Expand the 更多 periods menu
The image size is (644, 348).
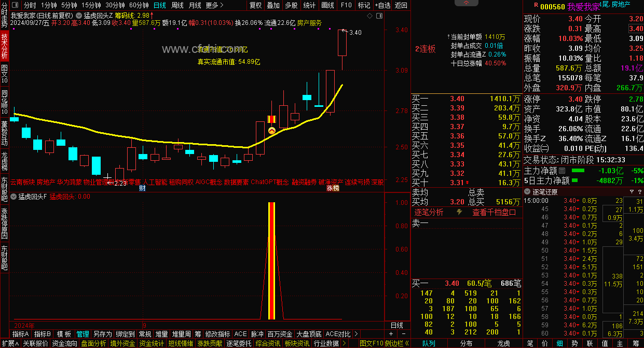(x=215, y=5)
